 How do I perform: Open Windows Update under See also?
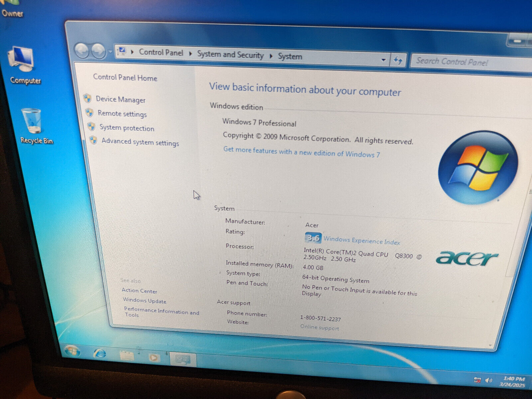tap(145, 301)
